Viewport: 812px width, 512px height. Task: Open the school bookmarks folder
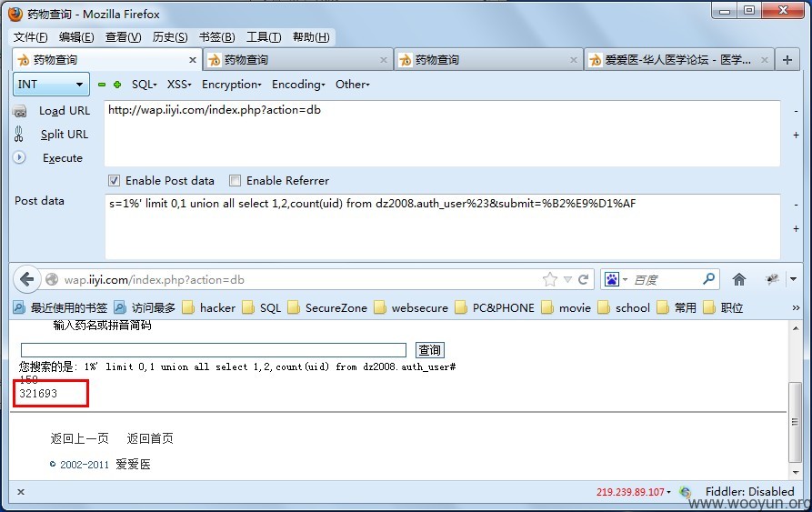pyautogui.click(x=624, y=308)
